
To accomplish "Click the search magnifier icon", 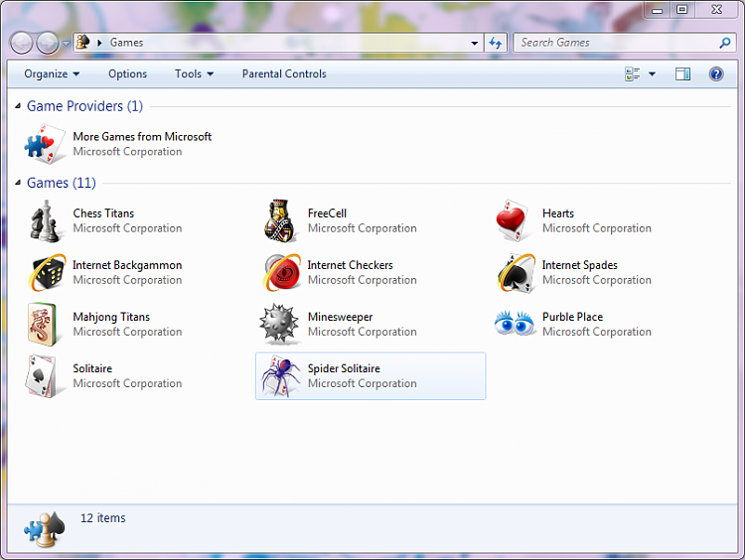I will (x=724, y=43).
